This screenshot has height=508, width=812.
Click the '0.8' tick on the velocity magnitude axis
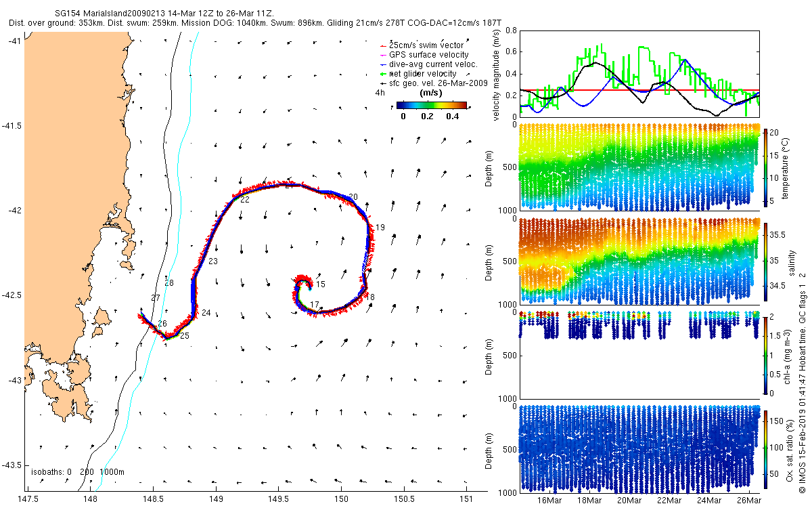[x=510, y=30]
